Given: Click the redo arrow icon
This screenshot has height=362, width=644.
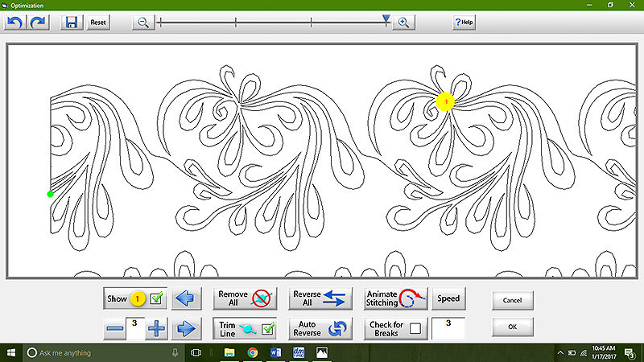Looking at the screenshot, I should click(x=38, y=23).
